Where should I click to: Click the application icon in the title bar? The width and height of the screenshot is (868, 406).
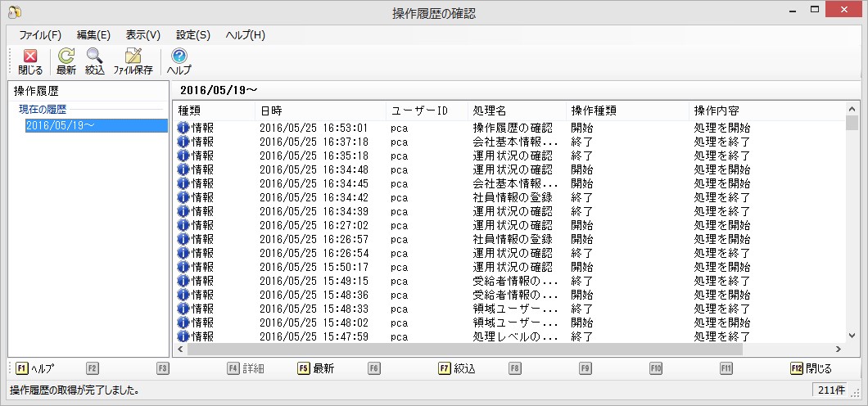tap(14, 12)
